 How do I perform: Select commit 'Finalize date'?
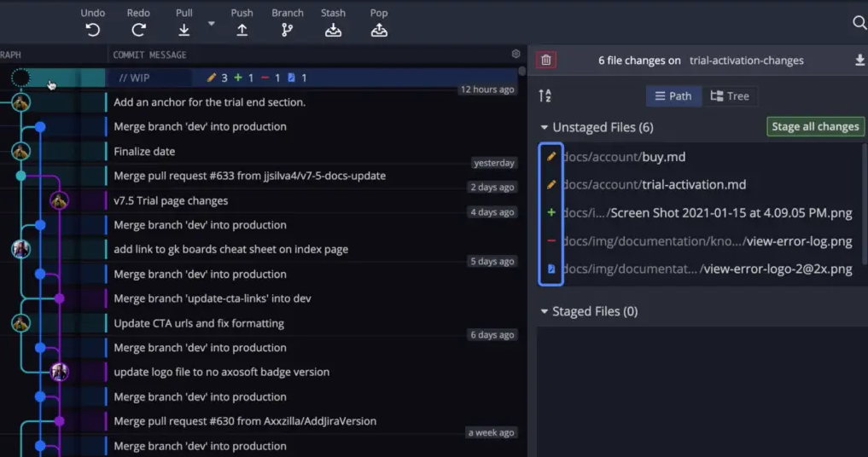point(144,152)
